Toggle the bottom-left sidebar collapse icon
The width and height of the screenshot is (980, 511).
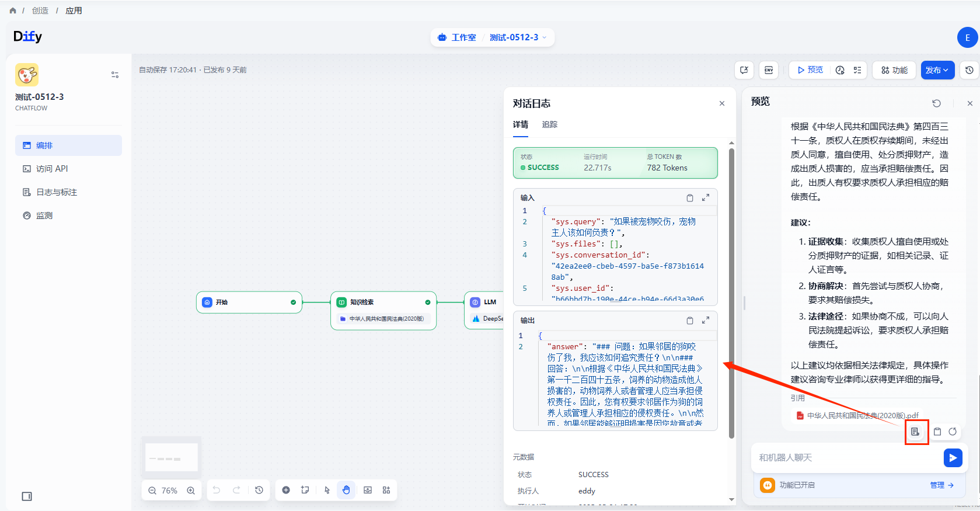tap(27, 496)
